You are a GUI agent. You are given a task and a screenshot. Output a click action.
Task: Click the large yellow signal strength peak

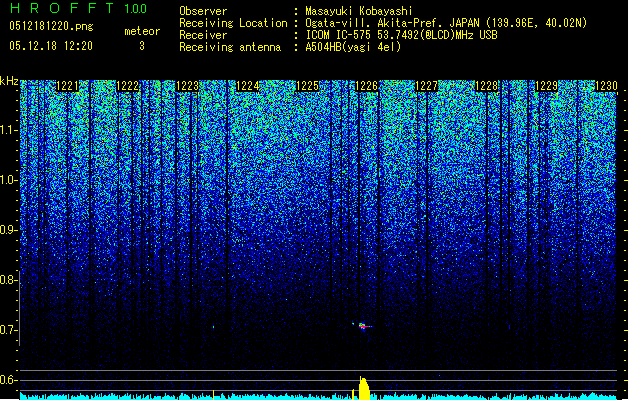[363, 388]
